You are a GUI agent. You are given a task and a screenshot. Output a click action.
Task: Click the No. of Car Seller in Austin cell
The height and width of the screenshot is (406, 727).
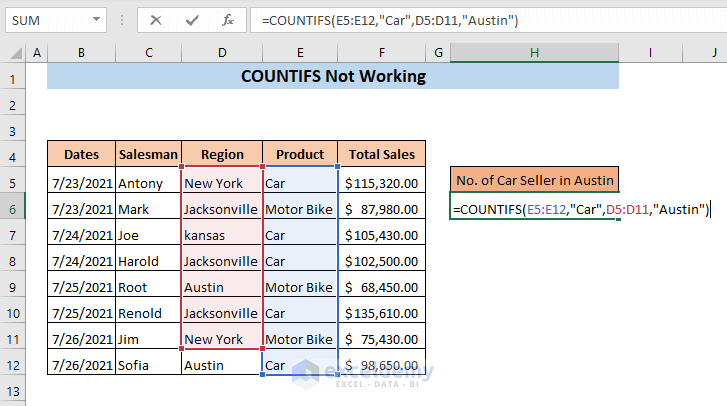(534, 180)
